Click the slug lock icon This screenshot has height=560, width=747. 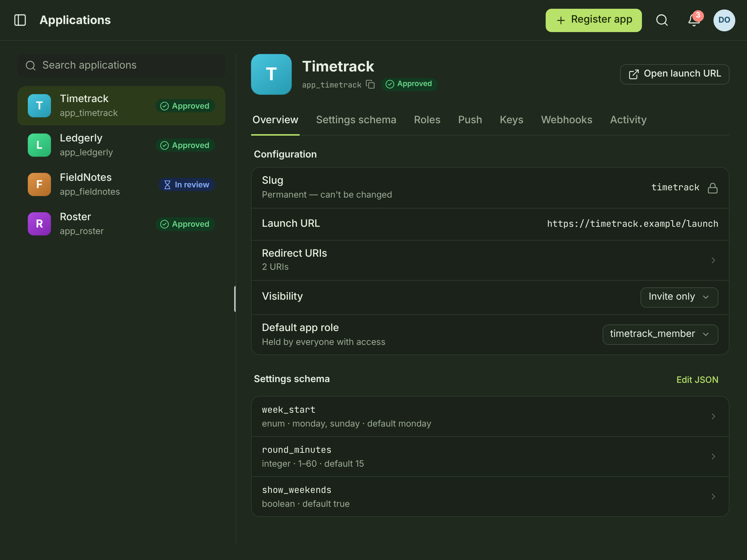coord(713,188)
